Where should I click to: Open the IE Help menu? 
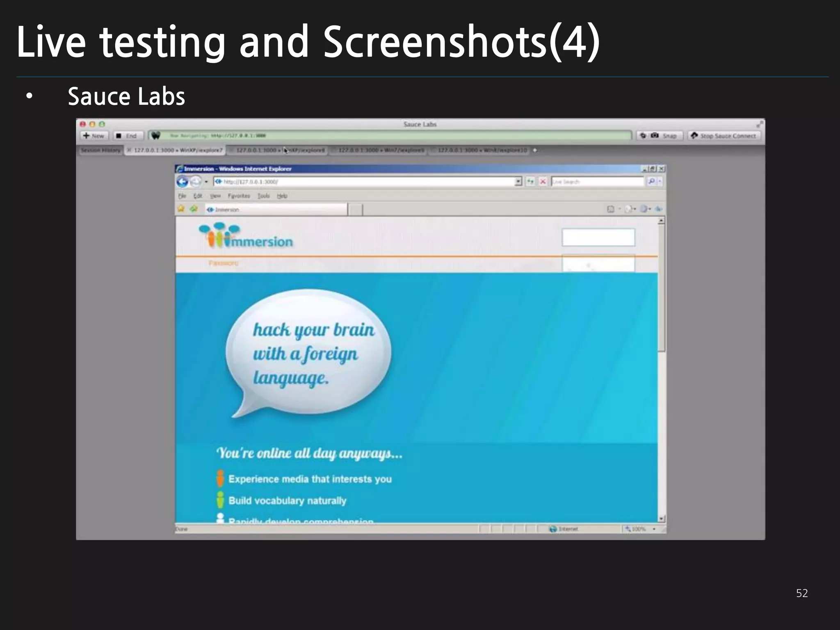point(282,196)
